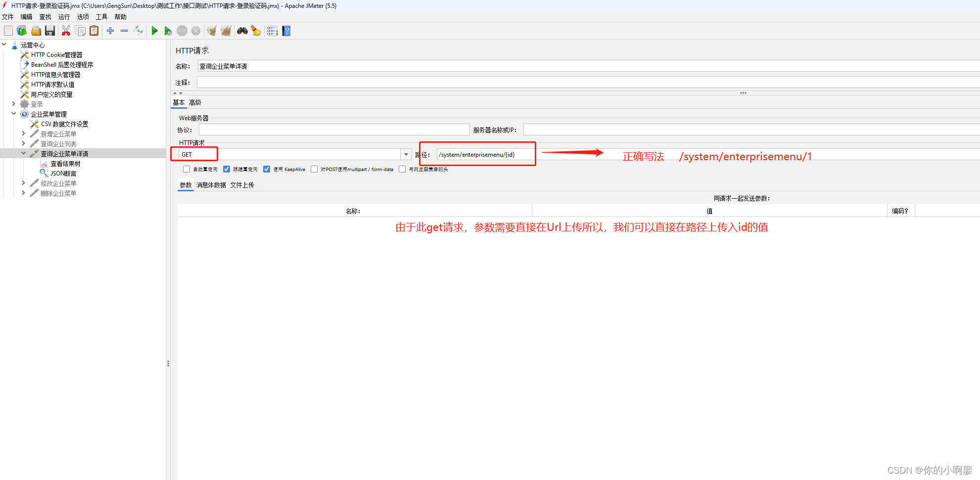
Task: Switch to the 消息体数据 tab
Action: coord(211,185)
